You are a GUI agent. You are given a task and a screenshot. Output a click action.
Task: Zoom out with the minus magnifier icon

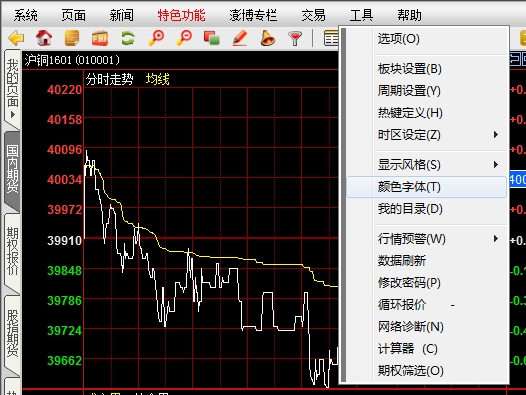click(184, 38)
